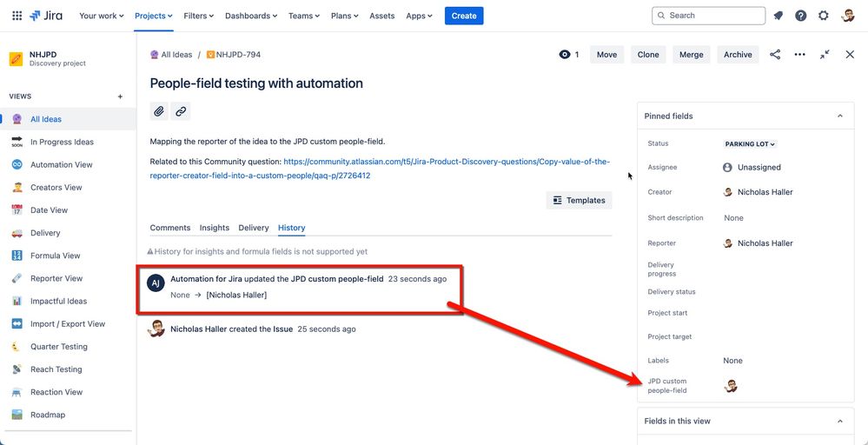
Task: Open the Your work dropdown
Action: [x=102, y=16]
